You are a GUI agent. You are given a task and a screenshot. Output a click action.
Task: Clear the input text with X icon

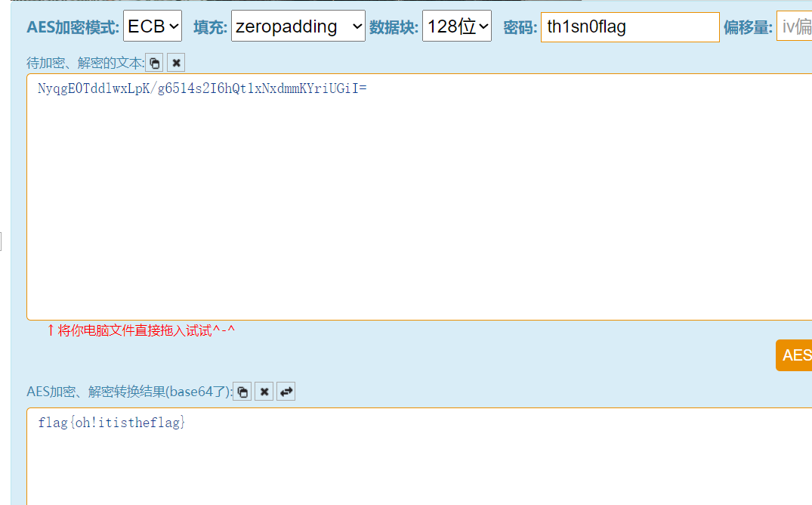(176, 64)
